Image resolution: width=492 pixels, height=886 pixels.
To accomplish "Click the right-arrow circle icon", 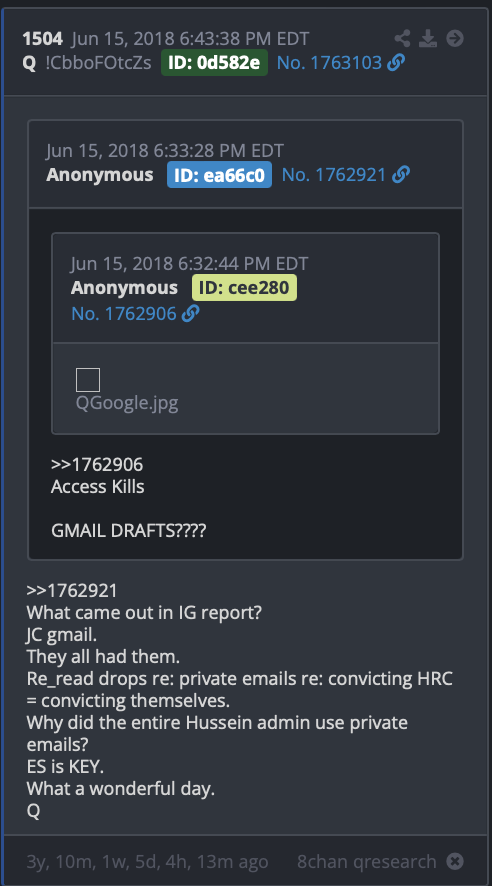I will pyautogui.click(x=455, y=38).
